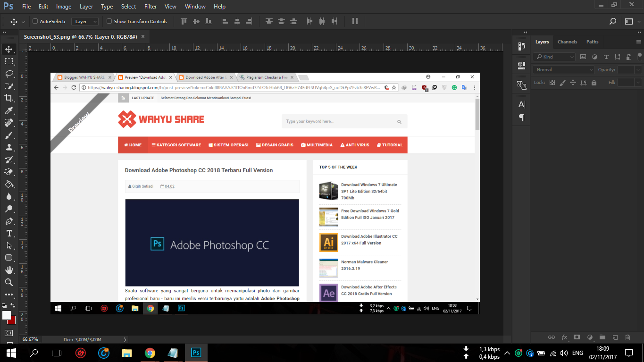
Task: Open the Edit Toolbar three-dots button
Action: pyautogui.click(x=8, y=294)
